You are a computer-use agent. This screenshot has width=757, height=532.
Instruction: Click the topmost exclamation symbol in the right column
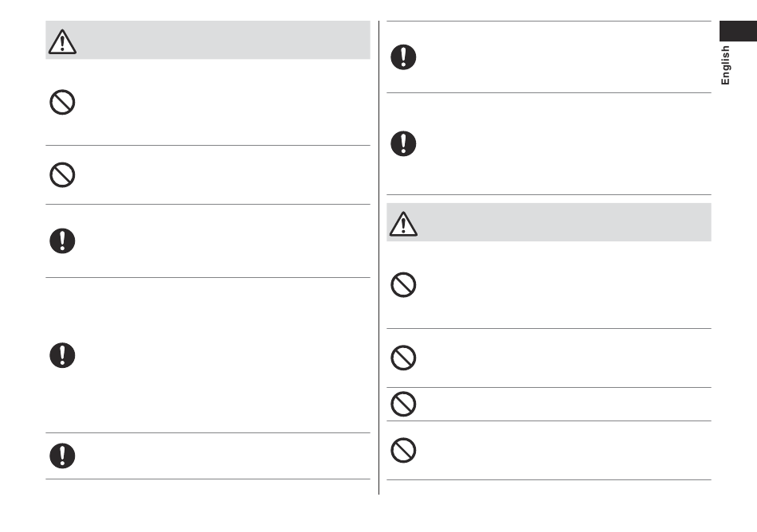403,57
